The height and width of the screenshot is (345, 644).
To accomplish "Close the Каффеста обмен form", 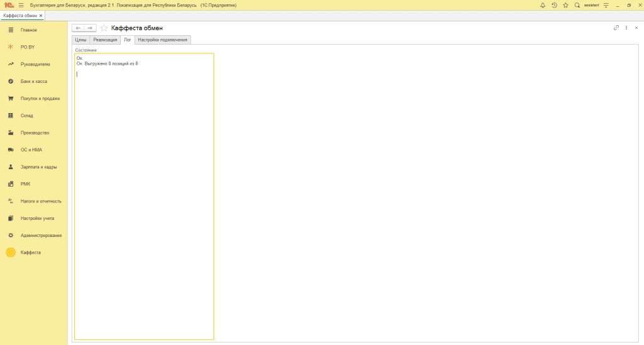I will pos(636,28).
